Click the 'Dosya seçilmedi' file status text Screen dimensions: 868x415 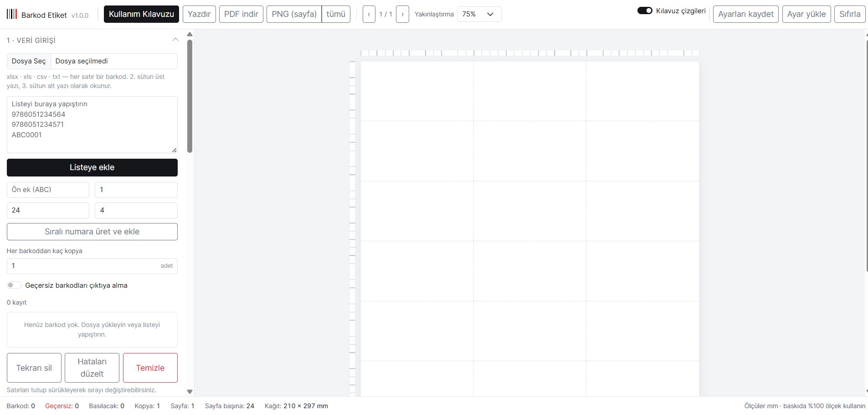pos(82,61)
